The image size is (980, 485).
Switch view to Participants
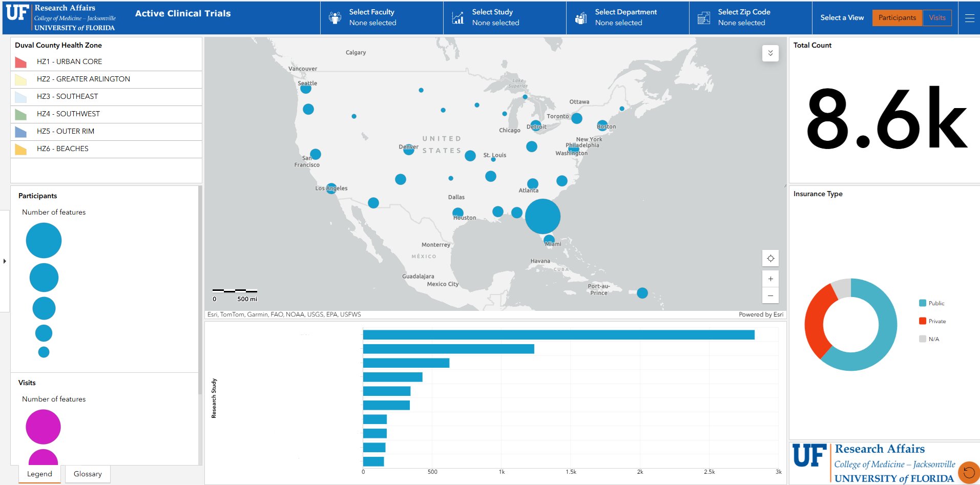[x=897, y=17]
